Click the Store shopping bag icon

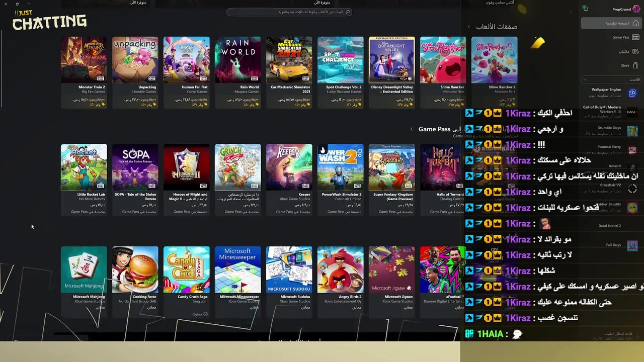[636, 65]
